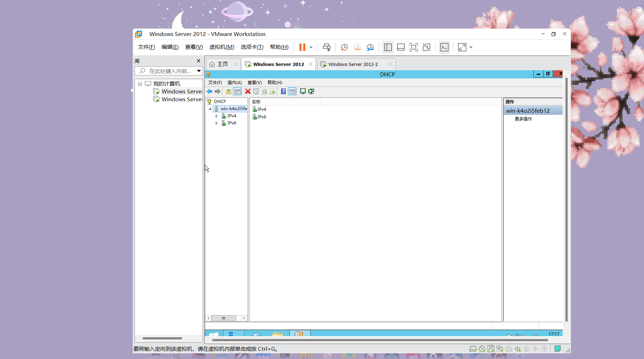The image size is (644, 359).
Task: Open the properties icon in DHCP toolbar
Action: [x=256, y=92]
